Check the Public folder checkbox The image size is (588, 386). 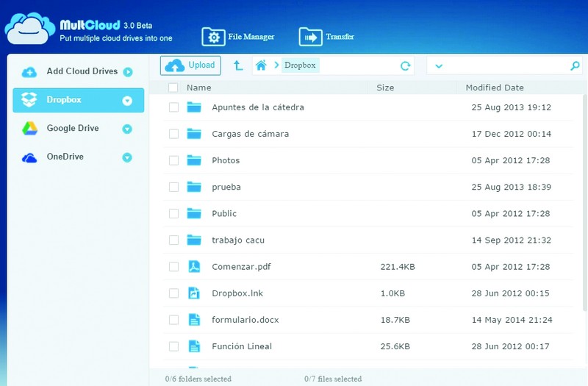click(x=173, y=214)
